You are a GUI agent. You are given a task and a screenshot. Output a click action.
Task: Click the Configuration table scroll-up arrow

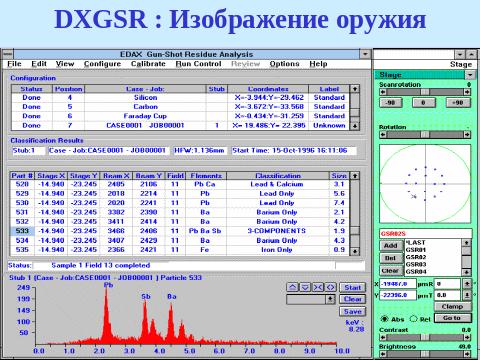[355, 89]
